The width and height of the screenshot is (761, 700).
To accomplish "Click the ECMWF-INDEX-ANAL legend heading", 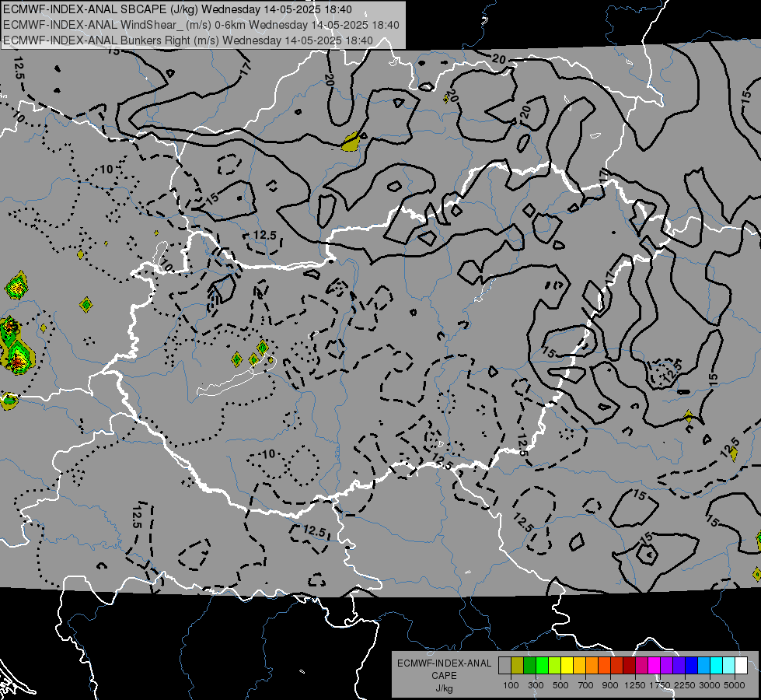I will coord(444,663).
